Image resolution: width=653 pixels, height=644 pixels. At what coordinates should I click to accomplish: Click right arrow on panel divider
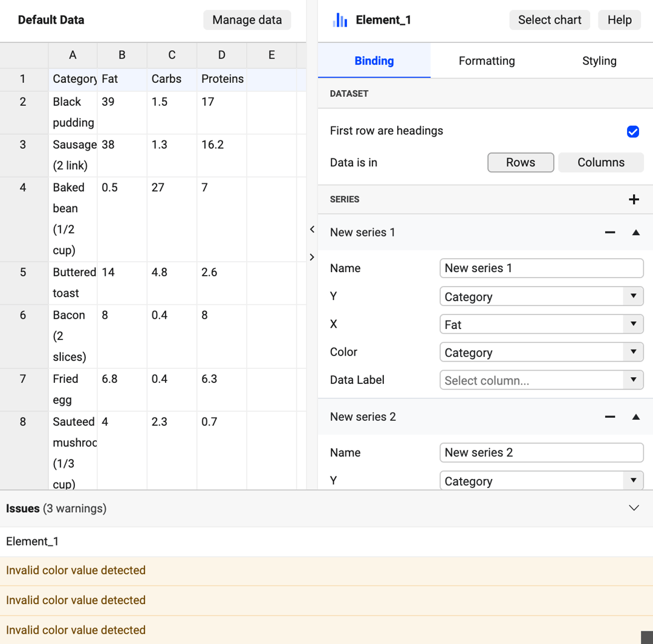(312, 257)
